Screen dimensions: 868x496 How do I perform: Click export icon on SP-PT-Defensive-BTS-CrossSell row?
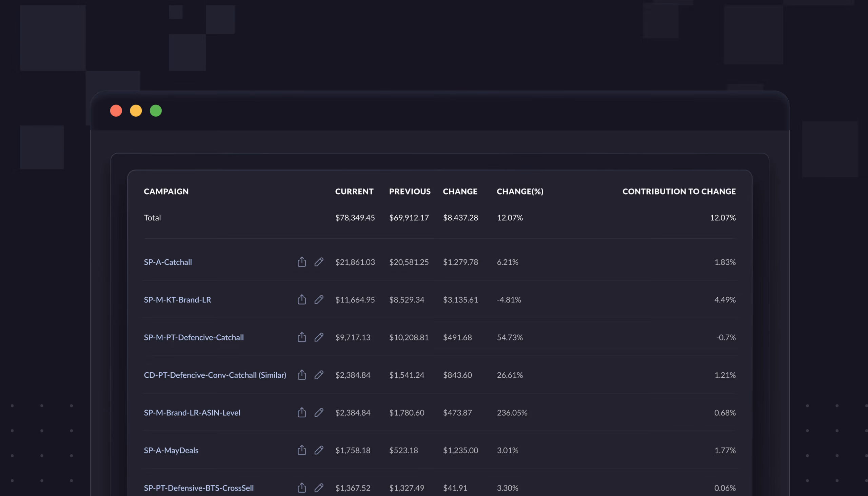(x=301, y=488)
